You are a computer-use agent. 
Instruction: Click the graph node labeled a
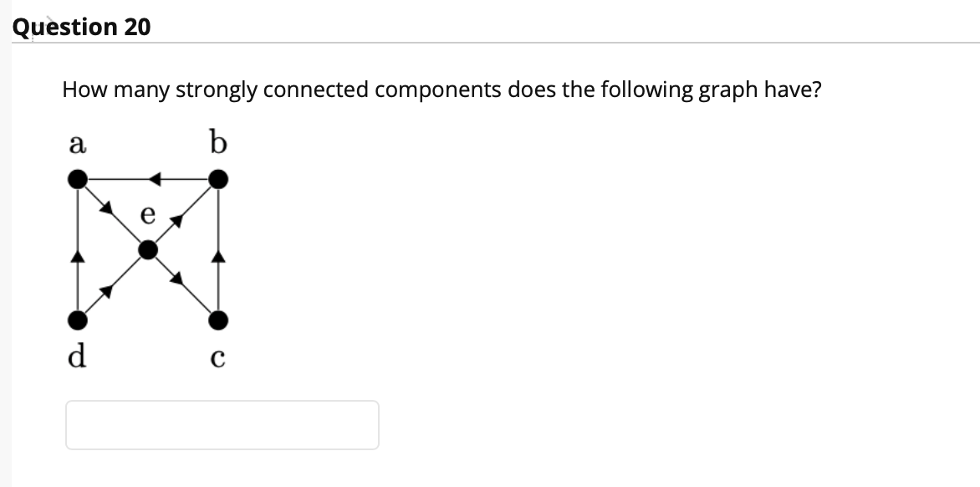(x=78, y=179)
